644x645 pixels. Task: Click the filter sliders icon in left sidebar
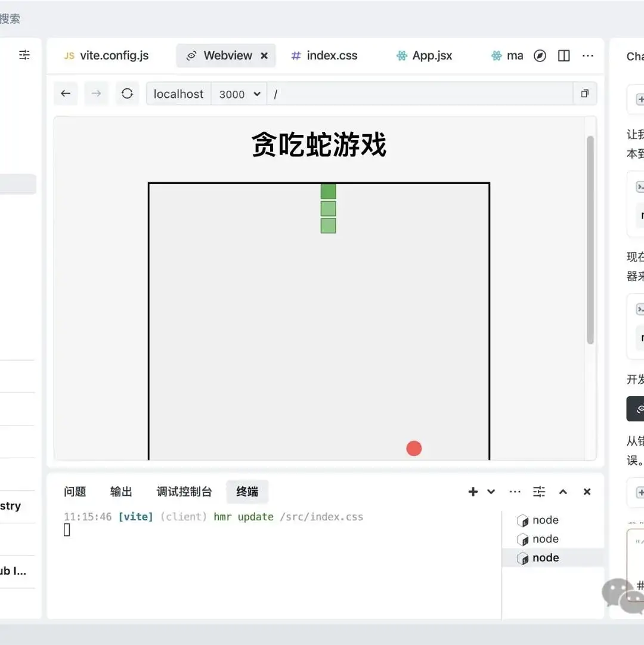point(24,54)
